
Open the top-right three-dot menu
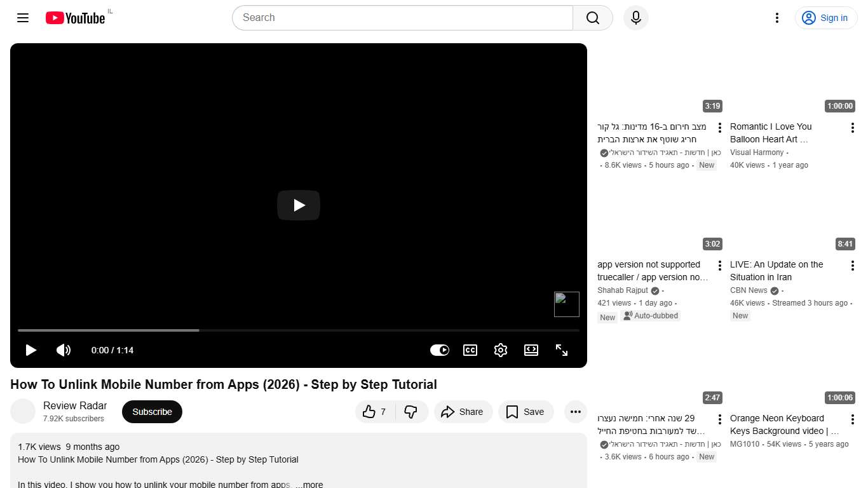(776, 18)
